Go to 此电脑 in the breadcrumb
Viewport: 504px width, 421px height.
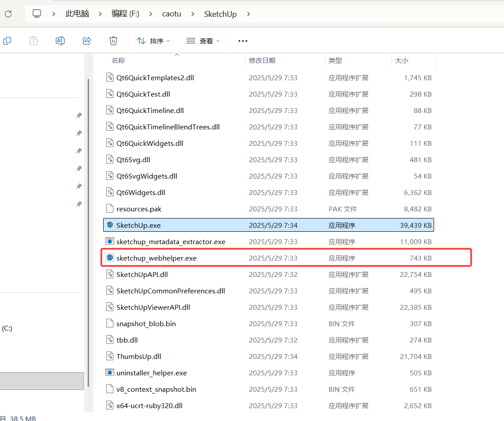[77, 14]
